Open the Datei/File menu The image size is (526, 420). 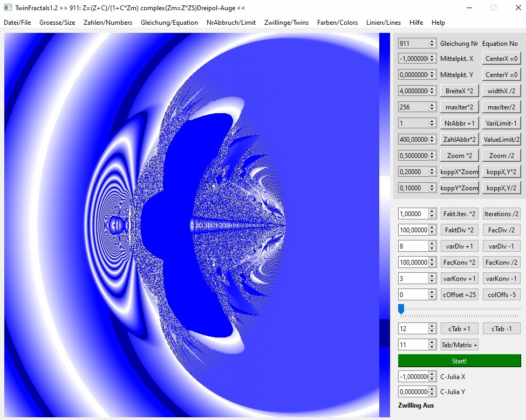click(x=17, y=23)
